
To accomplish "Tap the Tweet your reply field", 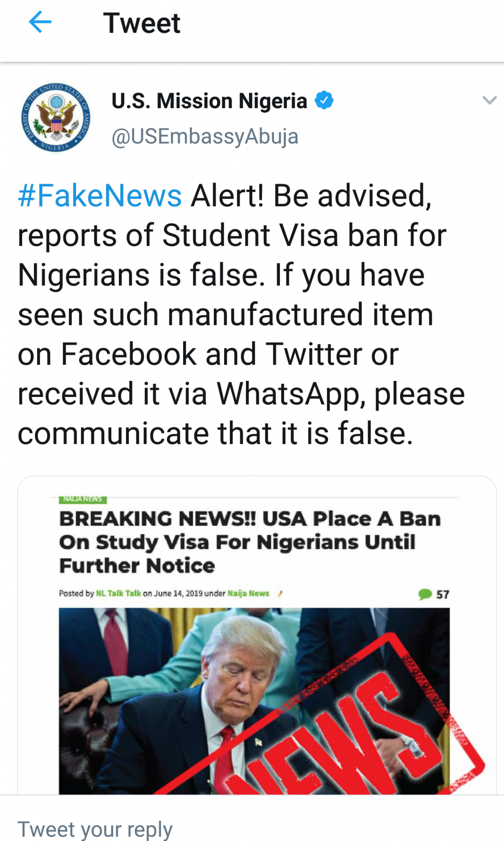I will click(94, 829).
